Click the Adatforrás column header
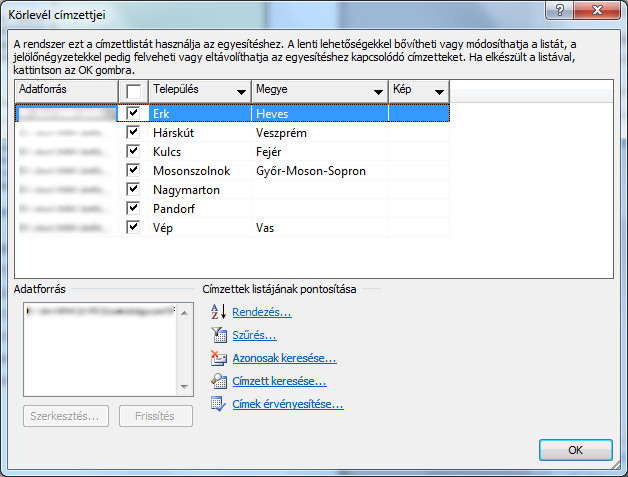The width and height of the screenshot is (628, 477). [x=66, y=91]
